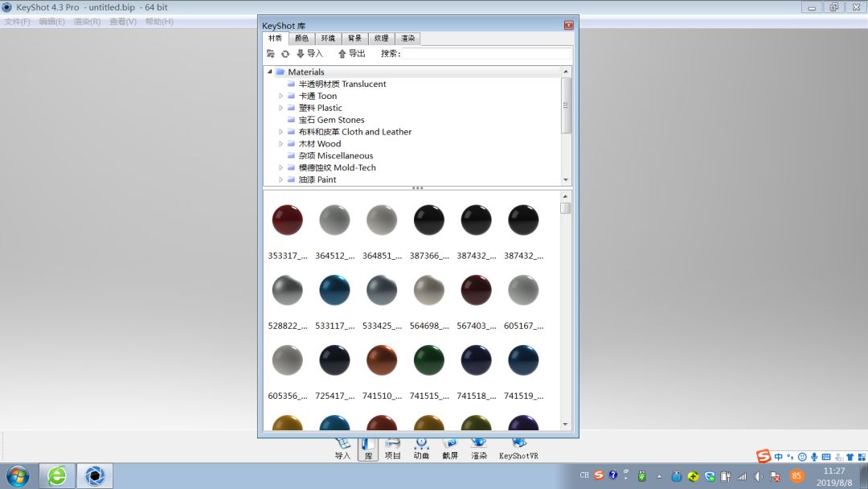868x489 pixels.
Task: Select the green 741515 material
Action: 429,360
